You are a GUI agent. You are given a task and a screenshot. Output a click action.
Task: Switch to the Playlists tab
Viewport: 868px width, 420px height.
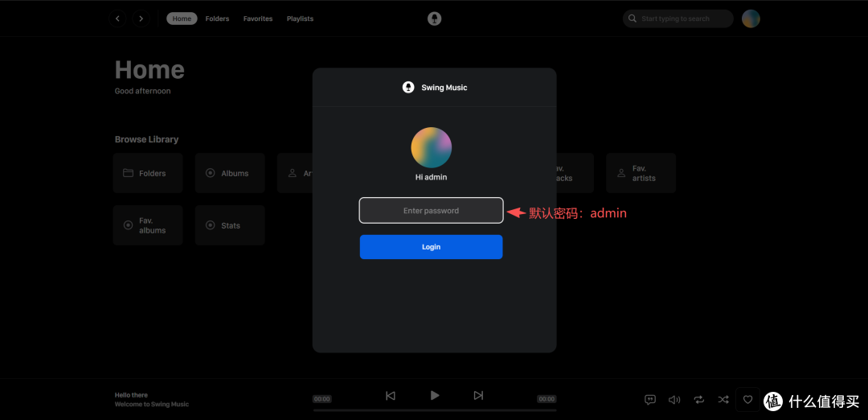[300, 19]
